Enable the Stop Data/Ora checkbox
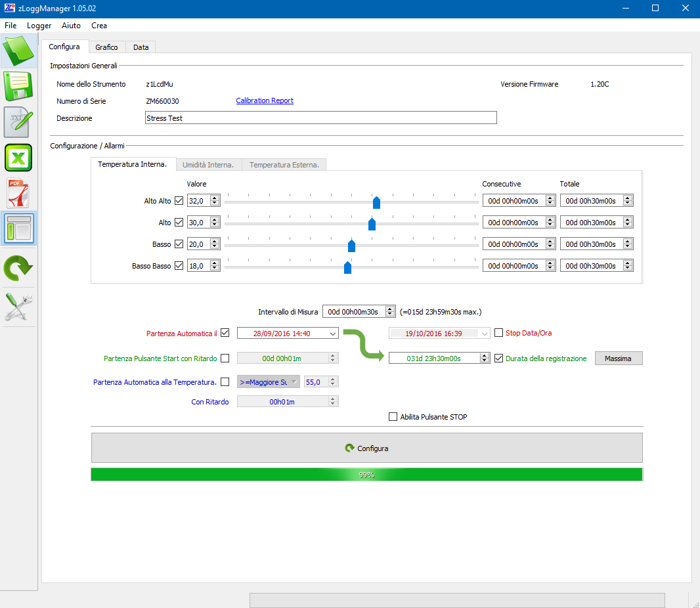The height and width of the screenshot is (608, 700). (499, 333)
